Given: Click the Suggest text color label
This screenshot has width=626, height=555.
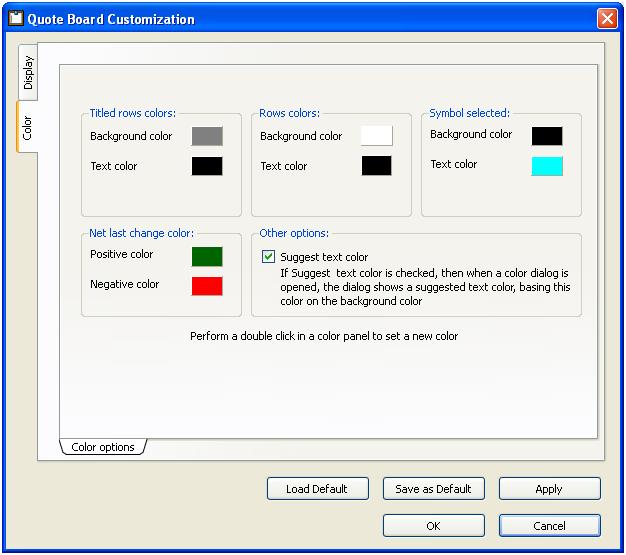Looking at the screenshot, I should (x=324, y=257).
